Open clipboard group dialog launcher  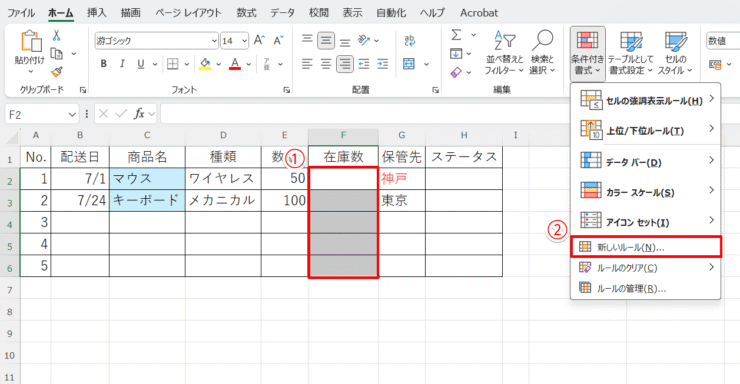coord(83,90)
